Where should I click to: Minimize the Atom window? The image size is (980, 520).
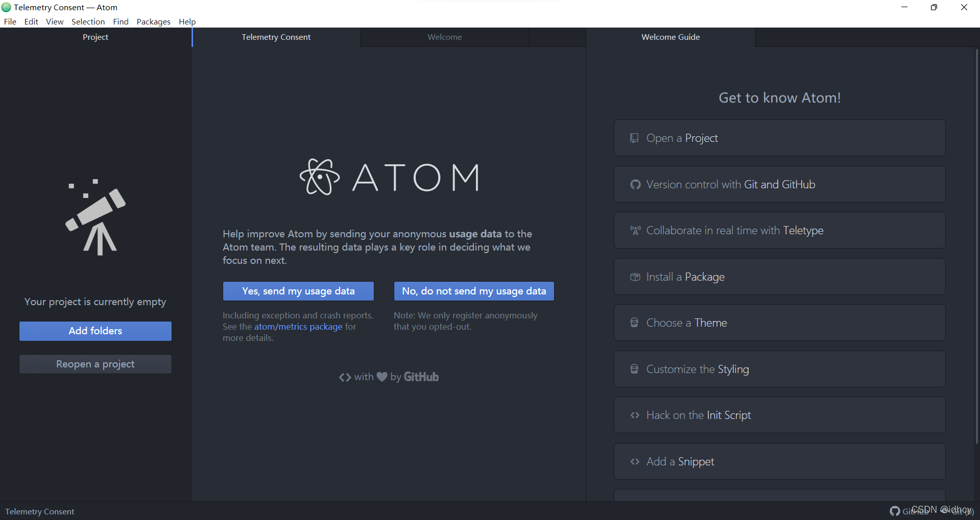coord(904,7)
